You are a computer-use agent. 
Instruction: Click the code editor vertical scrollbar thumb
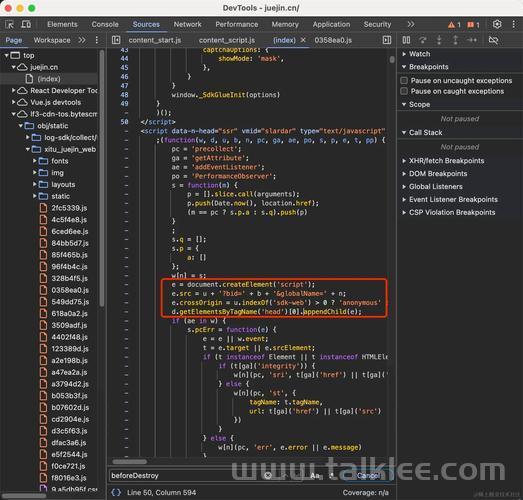pyautogui.click(x=392, y=59)
